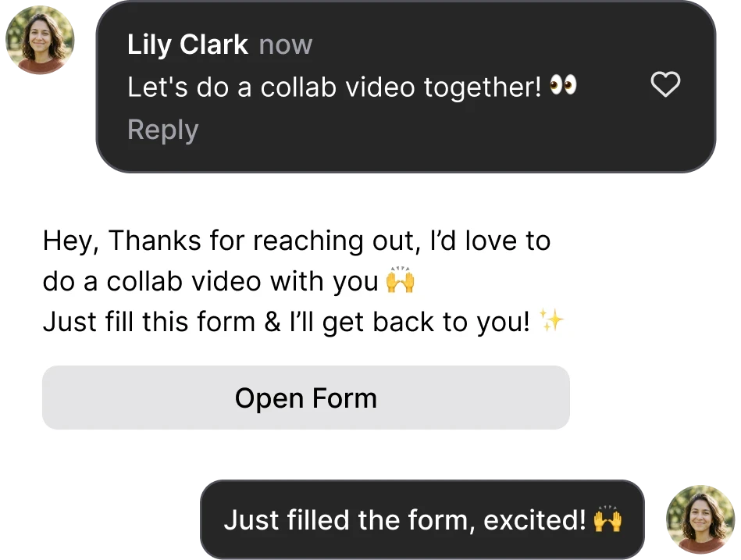Click the word "excited!" in the dark bubble
The height and width of the screenshot is (560, 741).
coord(535,520)
